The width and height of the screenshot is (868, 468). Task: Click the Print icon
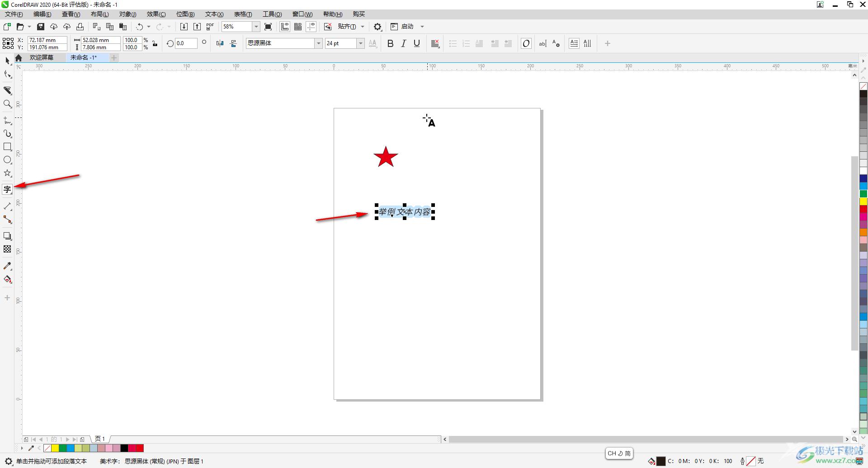[x=80, y=27]
